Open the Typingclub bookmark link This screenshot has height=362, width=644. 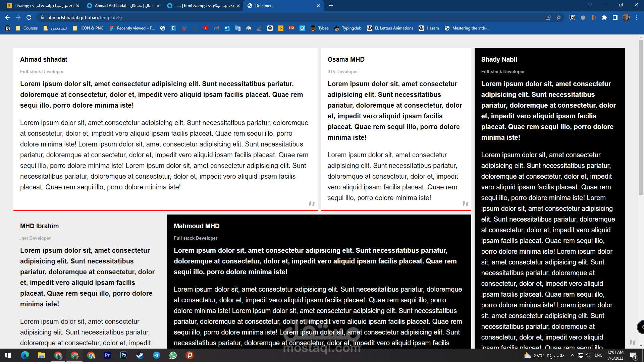351,28
